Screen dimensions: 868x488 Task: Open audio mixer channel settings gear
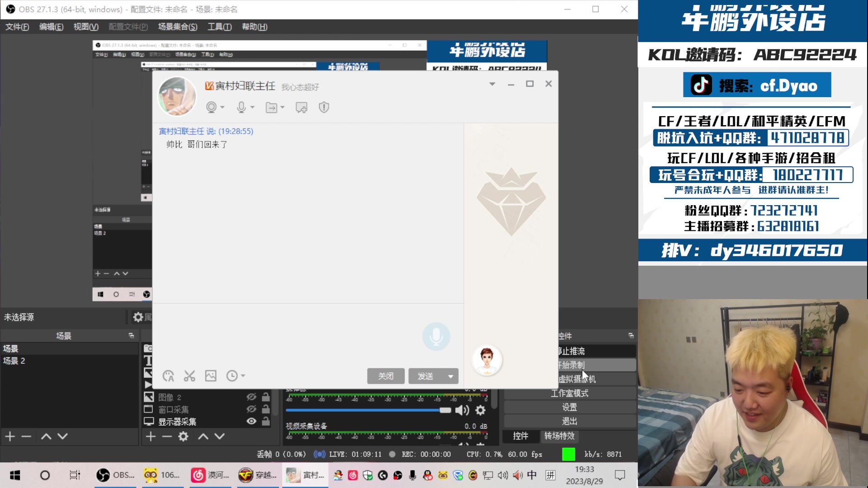pyautogui.click(x=481, y=410)
